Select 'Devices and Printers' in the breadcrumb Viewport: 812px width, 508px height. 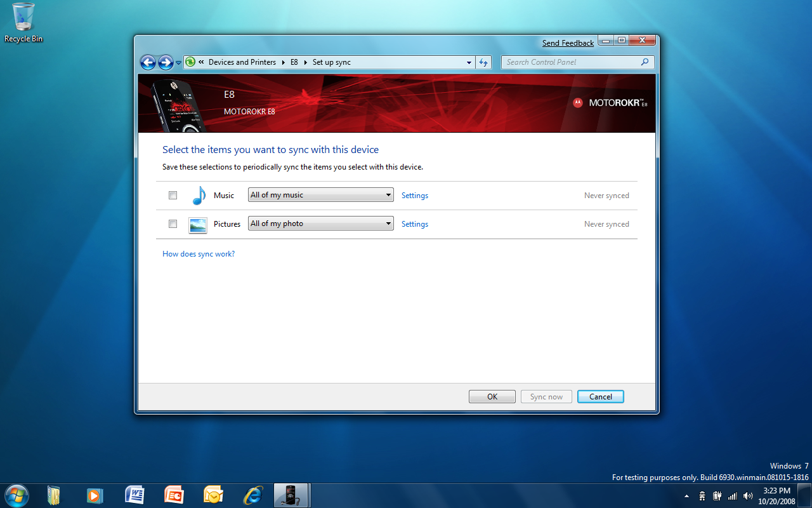click(242, 62)
